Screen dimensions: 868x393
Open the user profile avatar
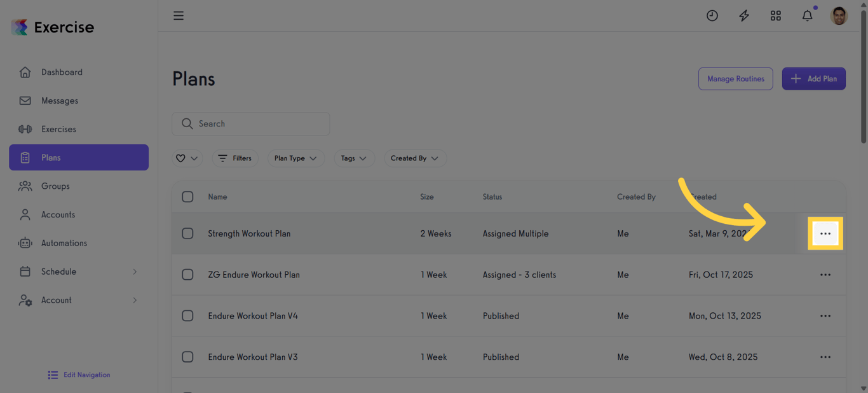coord(839,16)
